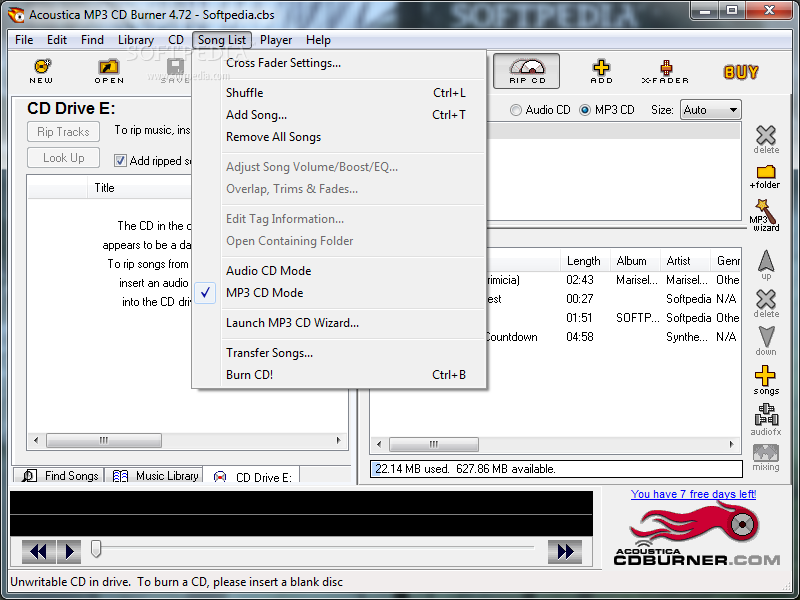Select the Audio CD radio button
The image size is (800, 600).
click(516, 110)
